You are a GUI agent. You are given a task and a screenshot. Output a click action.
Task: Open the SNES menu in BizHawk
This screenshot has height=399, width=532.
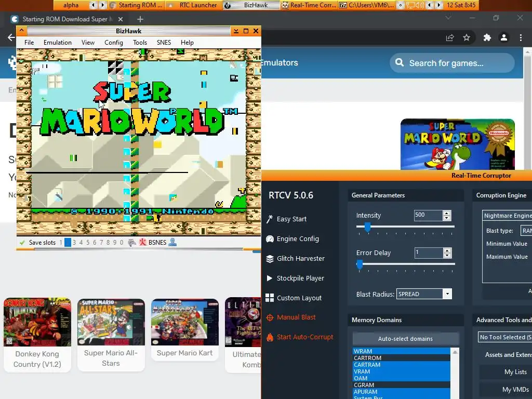pyautogui.click(x=164, y=43)
